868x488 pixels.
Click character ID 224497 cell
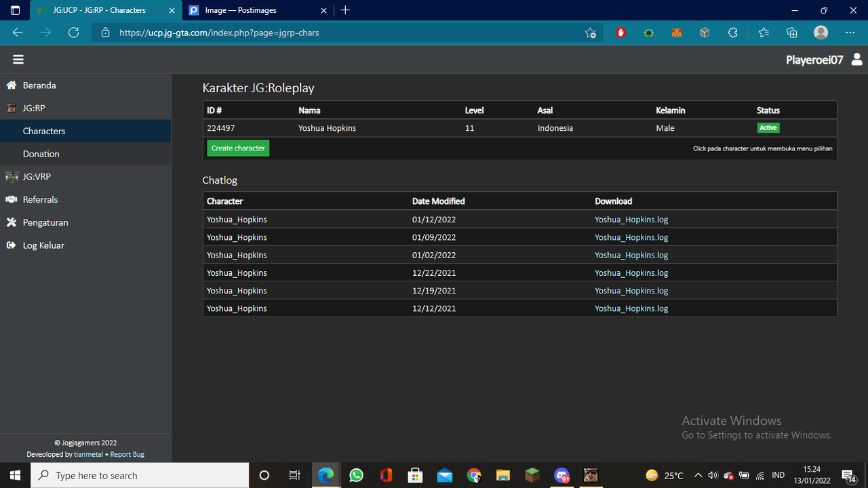(x=221, y=128)
